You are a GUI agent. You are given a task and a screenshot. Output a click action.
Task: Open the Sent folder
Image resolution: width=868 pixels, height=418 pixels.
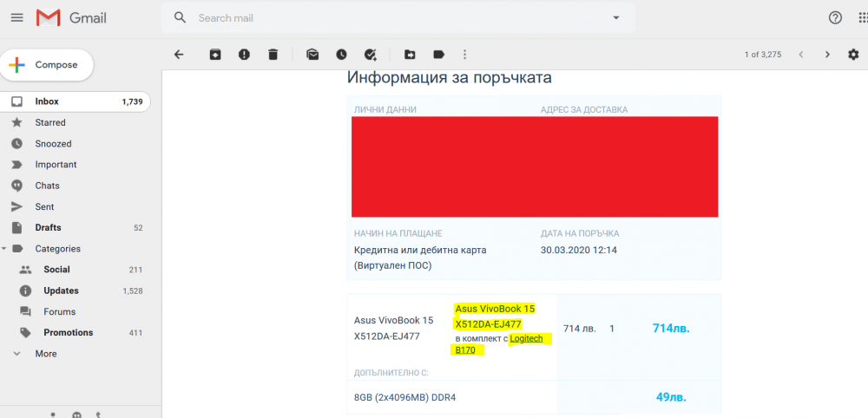[75, 206]
